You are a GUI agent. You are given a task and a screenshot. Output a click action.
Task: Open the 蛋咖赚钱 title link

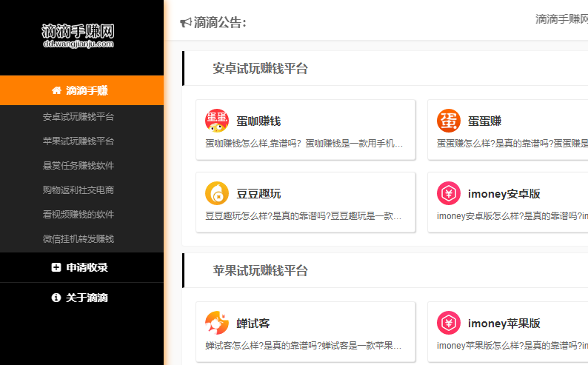258,121
